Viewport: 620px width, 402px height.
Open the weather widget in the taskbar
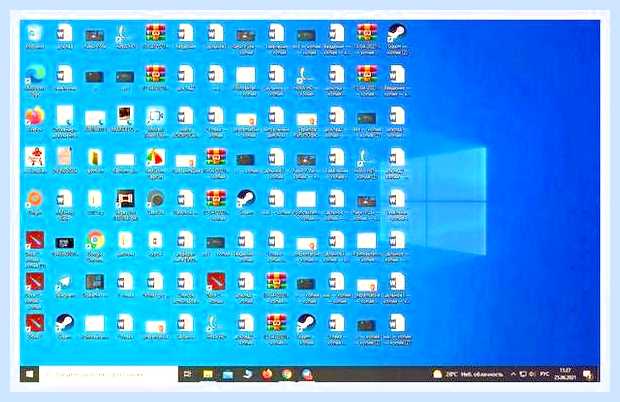pyautogui.click(x=468, y=374)
